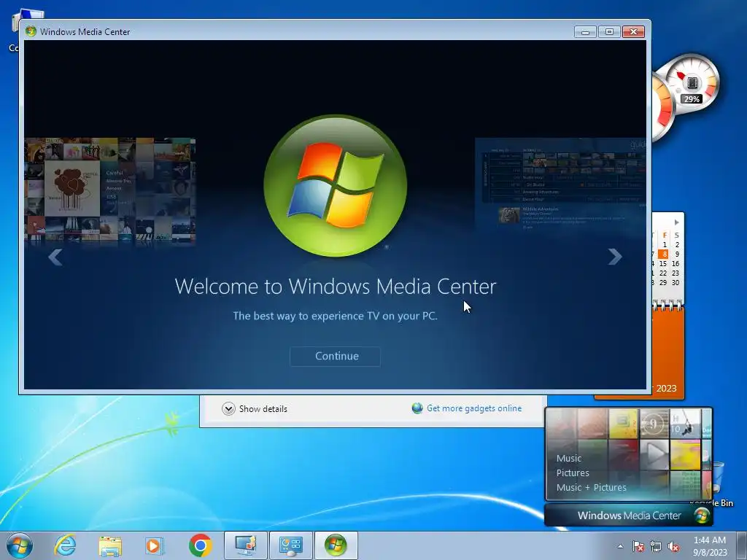Image resolution: width=747 pixels, height=560 pixels.
Task: Go to previous slide with left arrow
Action: click(x=55, y=257)
